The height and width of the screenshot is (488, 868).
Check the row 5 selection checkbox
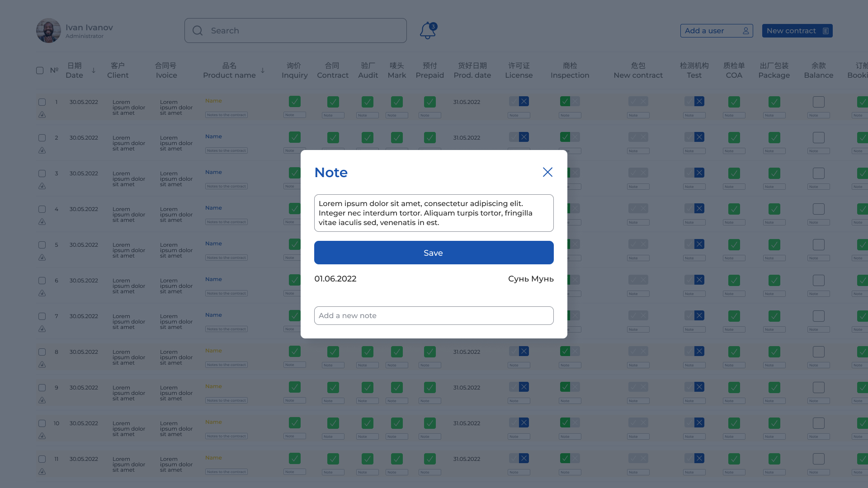click(42, 245)
